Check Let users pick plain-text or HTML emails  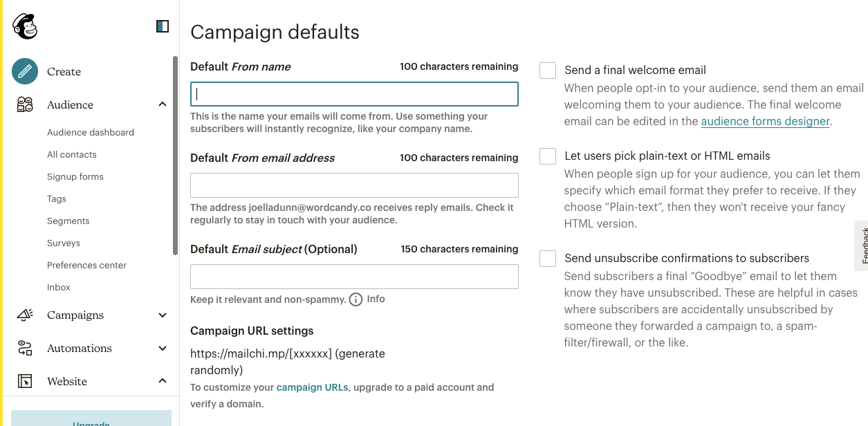click(547, 156)
